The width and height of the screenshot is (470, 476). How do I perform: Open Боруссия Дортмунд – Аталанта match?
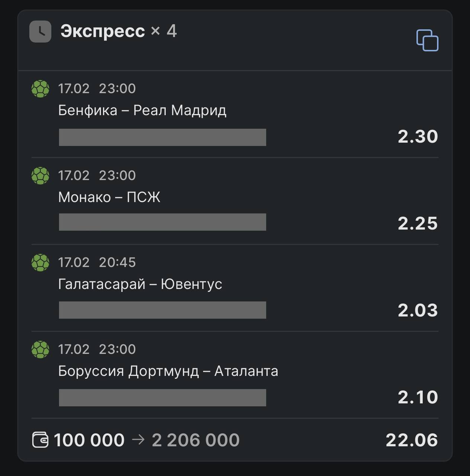tap(168, 372)
